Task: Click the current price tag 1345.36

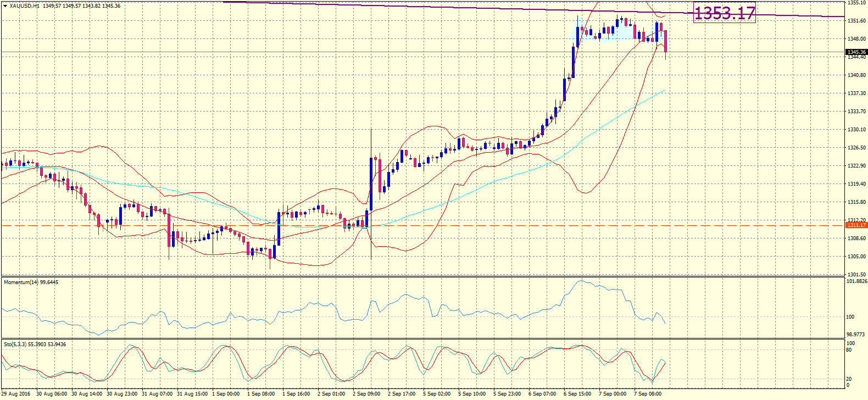Action: (x=856, y=52)
